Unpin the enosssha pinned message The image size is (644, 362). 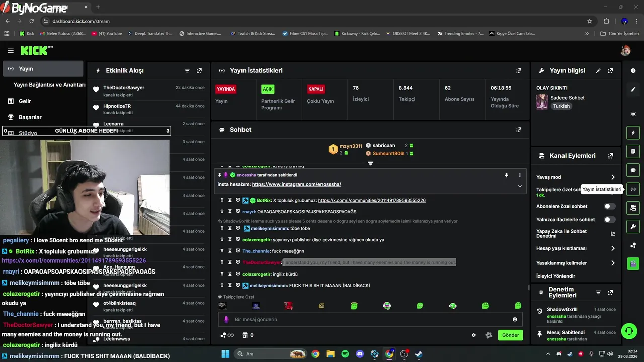click(507, 175)
